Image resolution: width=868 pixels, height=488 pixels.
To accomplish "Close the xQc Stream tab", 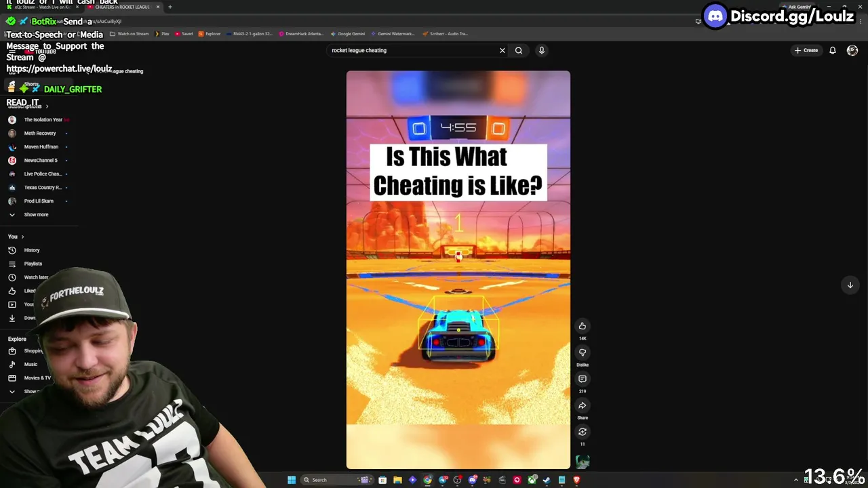I will 77,7.
